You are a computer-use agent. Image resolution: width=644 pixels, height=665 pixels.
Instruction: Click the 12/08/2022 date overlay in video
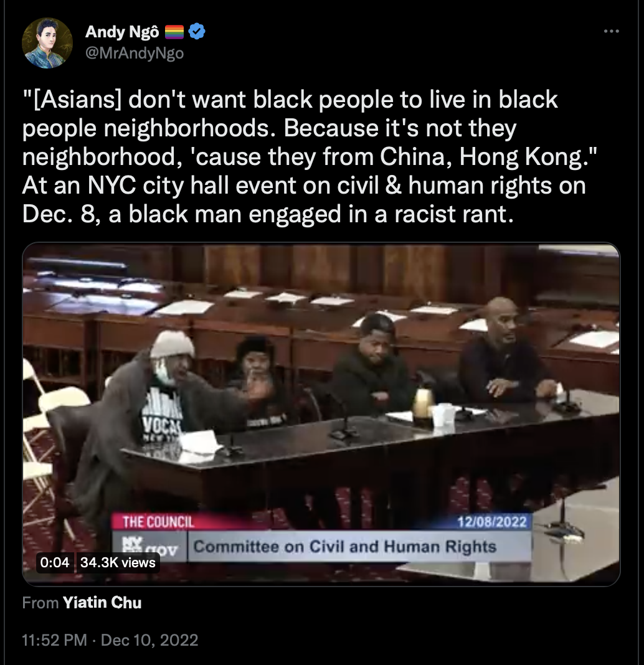(492, 521)
